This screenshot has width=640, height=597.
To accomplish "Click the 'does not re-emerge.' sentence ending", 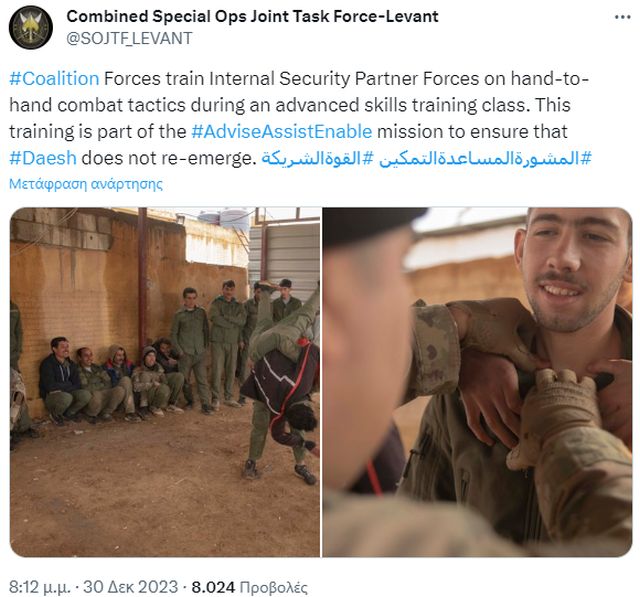I will click(169, 158).
